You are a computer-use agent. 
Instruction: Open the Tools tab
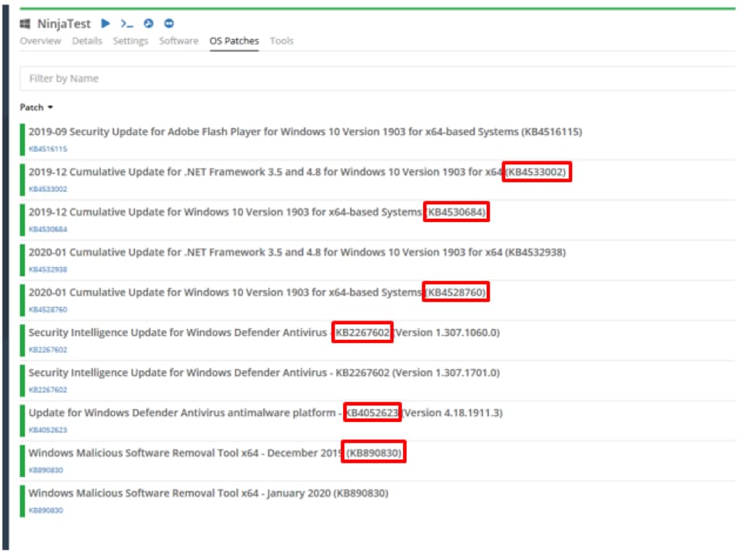[x=282, y=41]
